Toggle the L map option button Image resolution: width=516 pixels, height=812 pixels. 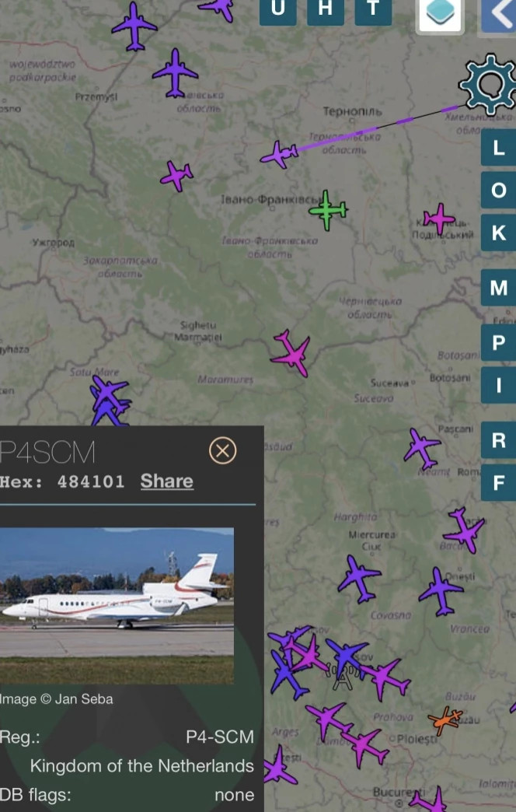(498, 148)
